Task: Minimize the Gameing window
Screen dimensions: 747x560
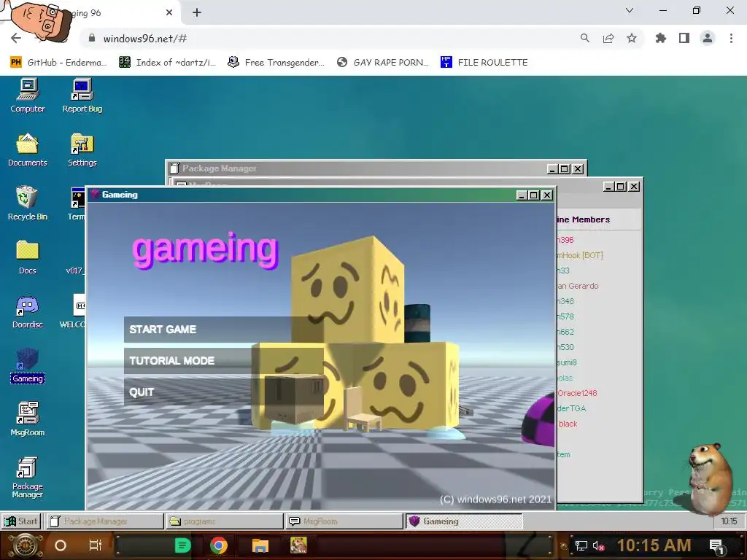Action: click(x=522, y=195)
